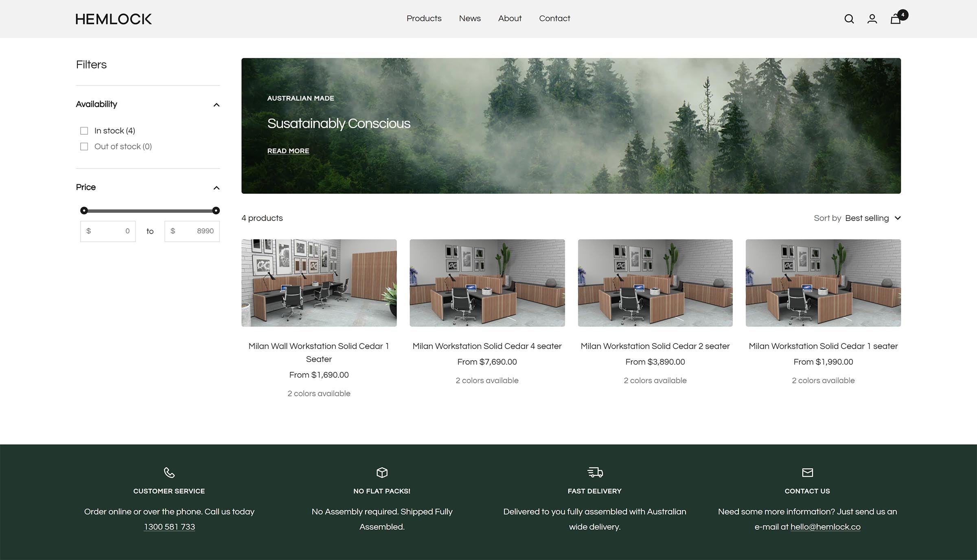Click the Susatainably Conscious banner heading
Image resolution: width=977 pixels, height=560 pixels.
coord(339,124)
